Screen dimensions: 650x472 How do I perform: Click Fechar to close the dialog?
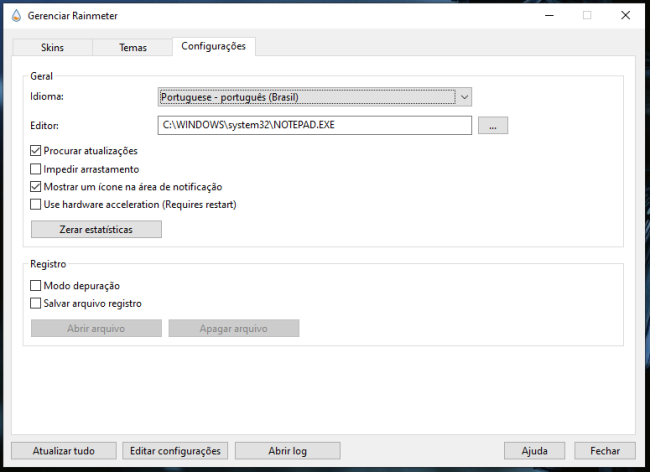605,451
